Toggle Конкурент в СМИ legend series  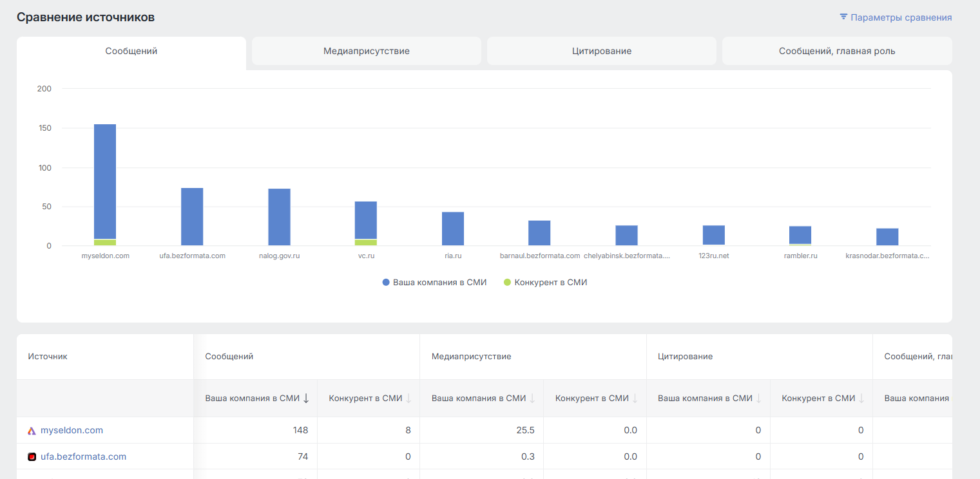point(546,282)
